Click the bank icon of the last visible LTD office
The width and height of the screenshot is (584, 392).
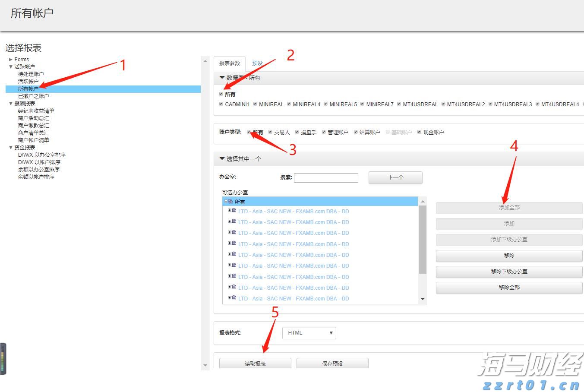(x=234, y=298)
